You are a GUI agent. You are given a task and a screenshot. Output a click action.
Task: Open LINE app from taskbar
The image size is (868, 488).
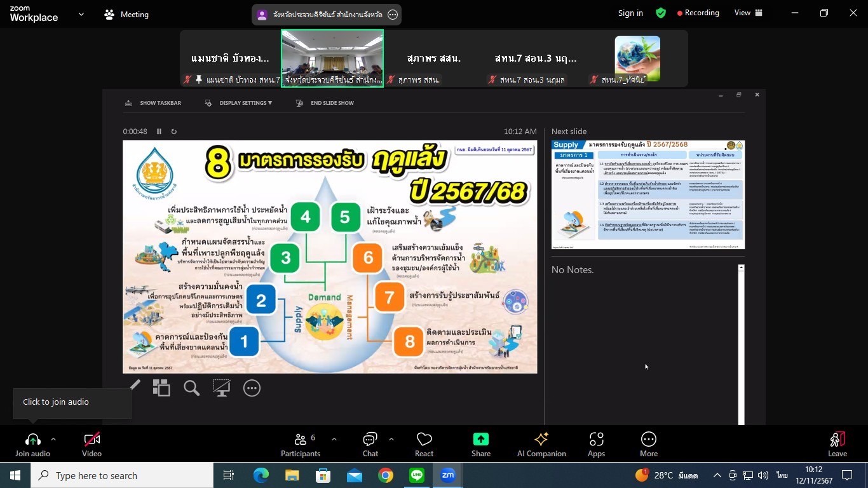[x=417, y=475]
